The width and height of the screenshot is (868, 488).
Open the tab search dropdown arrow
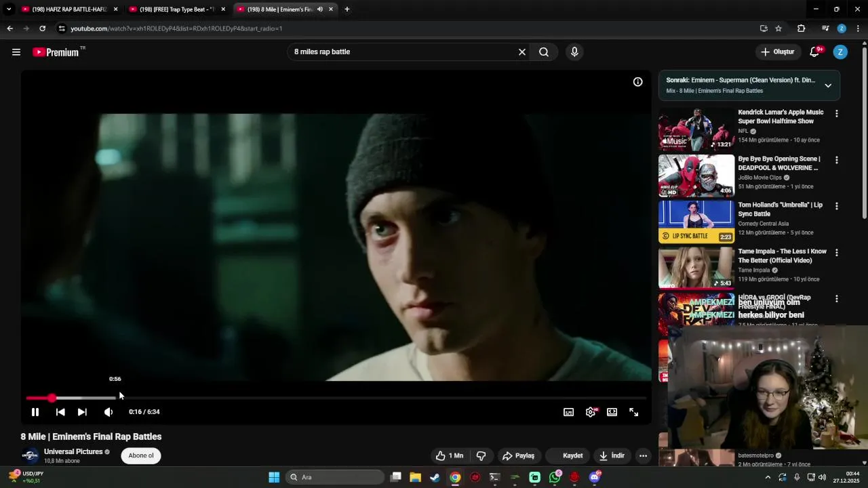(9, 9)
